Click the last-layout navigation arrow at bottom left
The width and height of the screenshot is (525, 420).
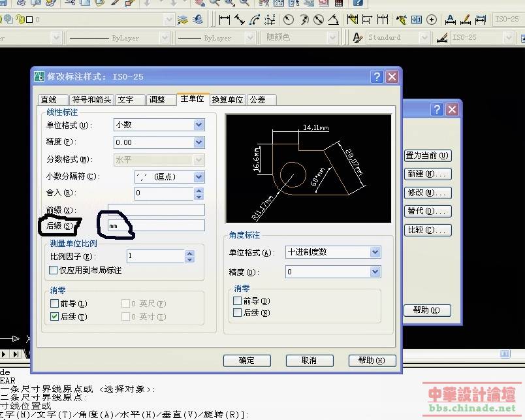pyautogui.click(x=16, y=354)
